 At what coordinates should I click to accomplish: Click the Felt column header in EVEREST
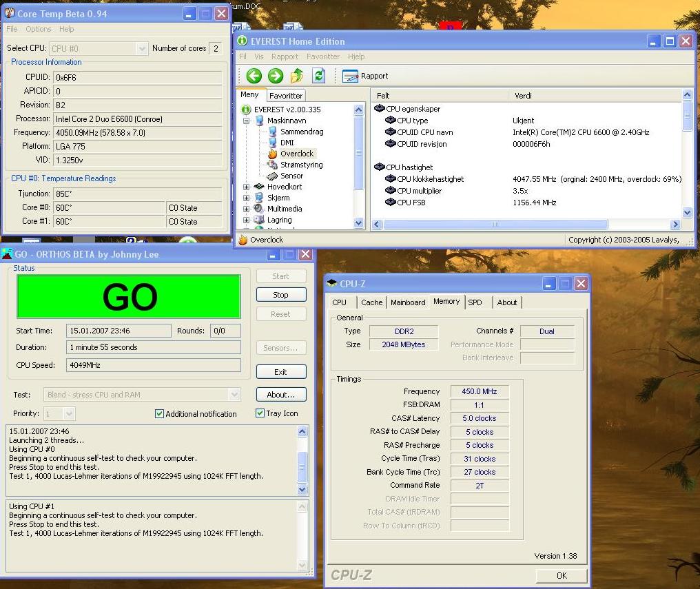[x=440, y=96]
